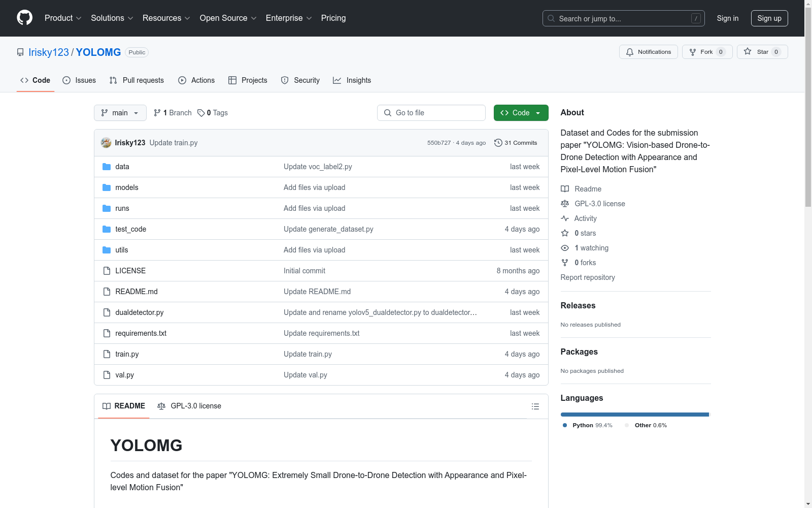Open the Report repository link
812x508 pixels.
coord(588,277)
